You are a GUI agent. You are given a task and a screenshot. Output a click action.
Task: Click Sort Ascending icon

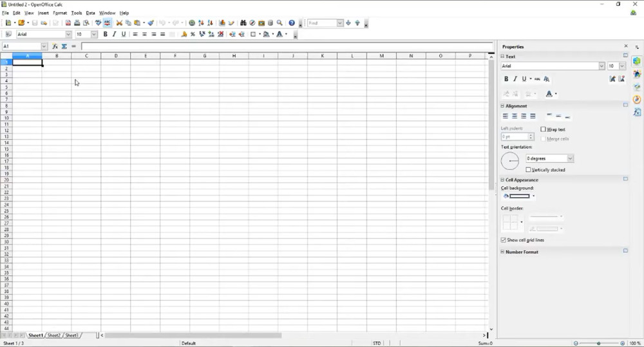coord(201,23)
